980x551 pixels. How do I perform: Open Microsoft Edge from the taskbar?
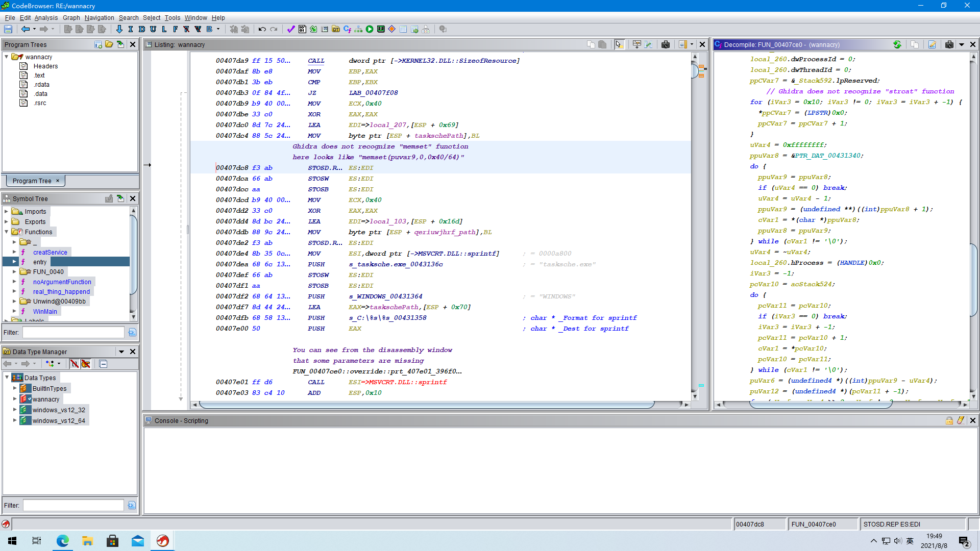62,541
